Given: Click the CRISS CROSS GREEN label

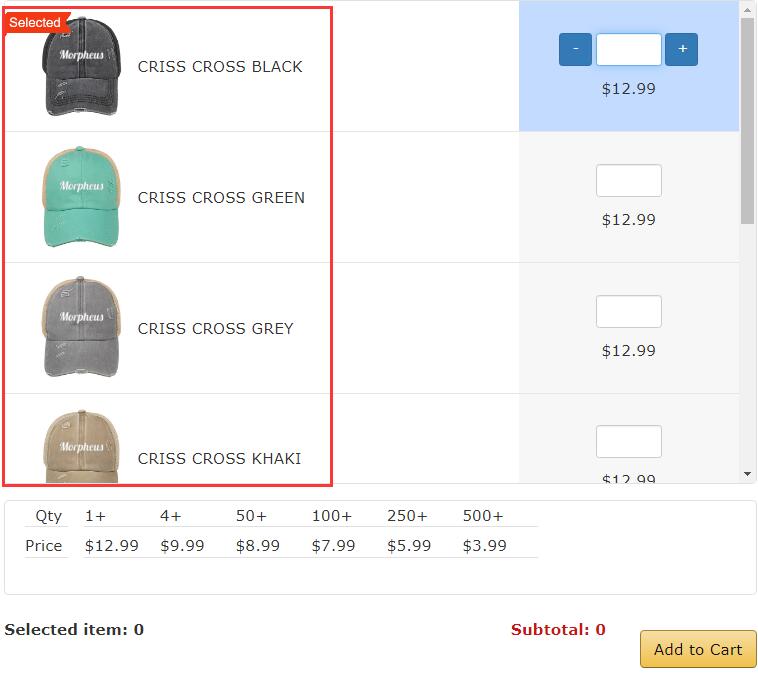Looking at the screenshot, I should 221,198.
